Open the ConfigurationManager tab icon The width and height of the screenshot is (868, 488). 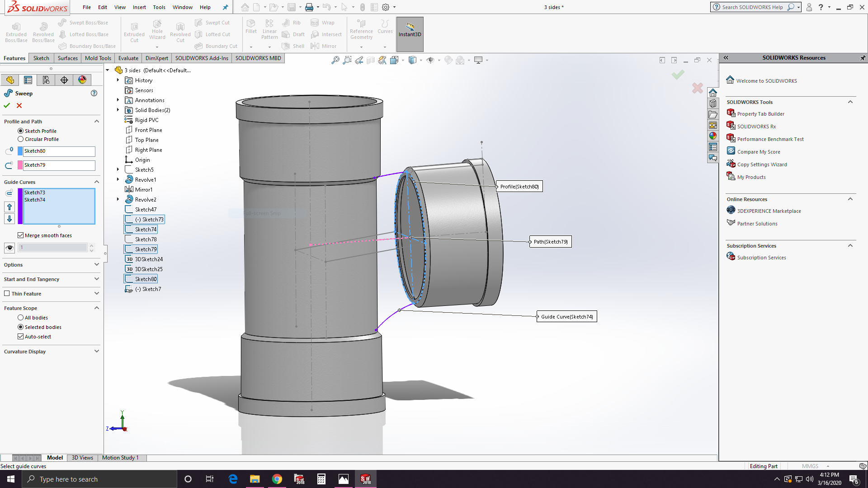pyautogui.click(x=46, y=80)
